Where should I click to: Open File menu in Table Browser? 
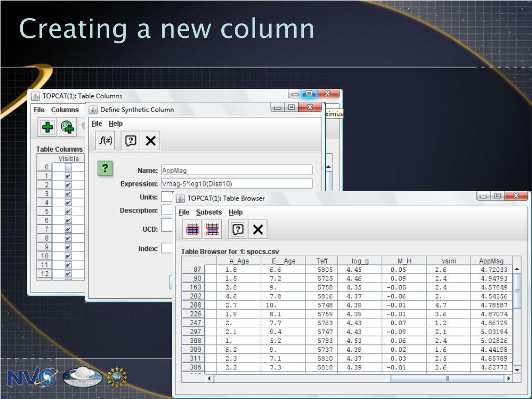click(184, 212)
